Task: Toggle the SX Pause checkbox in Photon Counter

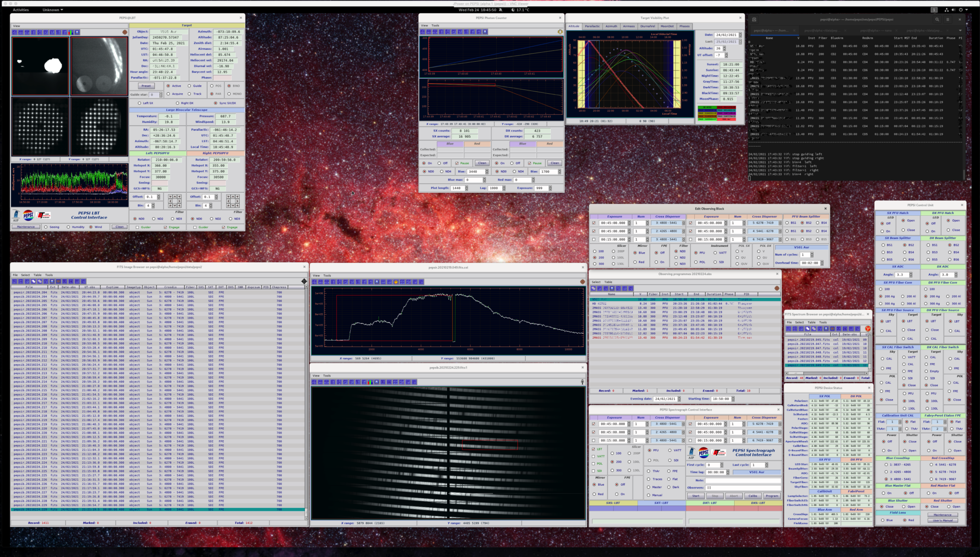Action: [457, 163]
